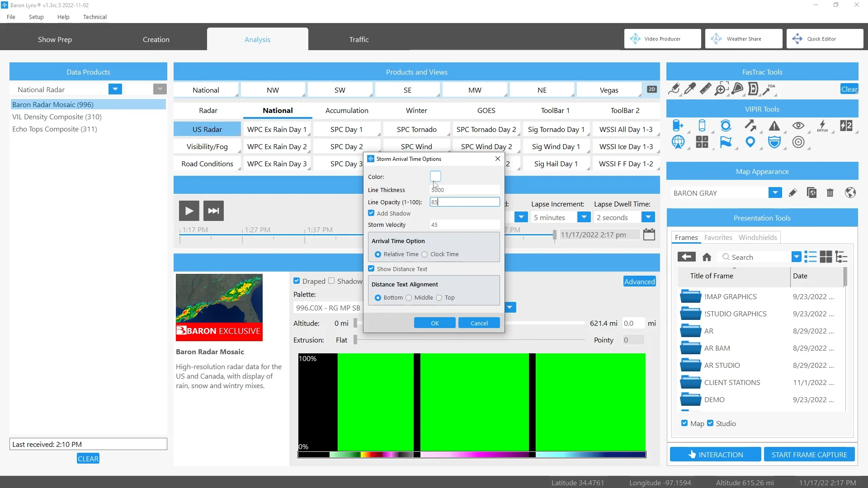Switch to the Creation tab
The image size is (868, 488).
click(x=156, y=40)
